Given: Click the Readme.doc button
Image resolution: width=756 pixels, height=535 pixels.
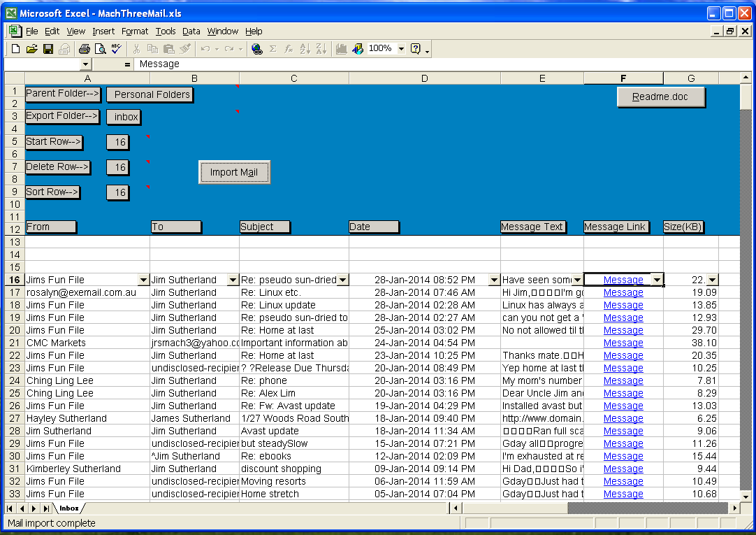Looking at the screenshot, I should (x=660, y=97).
